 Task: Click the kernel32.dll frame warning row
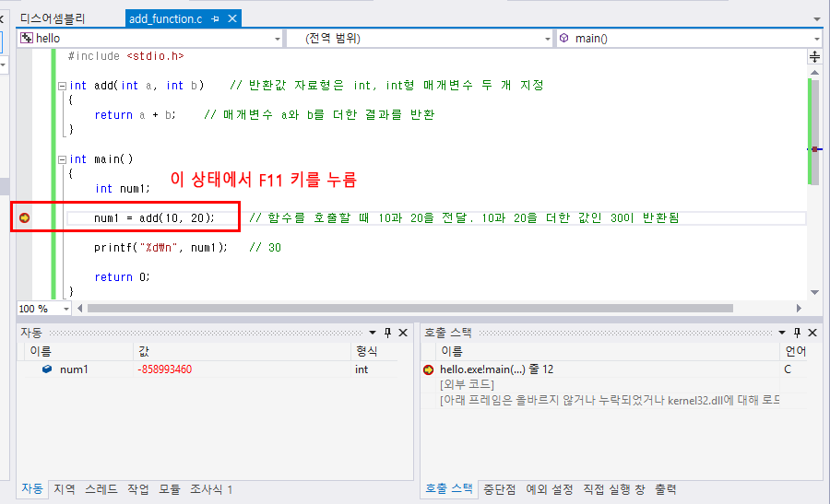pos(610,401)
